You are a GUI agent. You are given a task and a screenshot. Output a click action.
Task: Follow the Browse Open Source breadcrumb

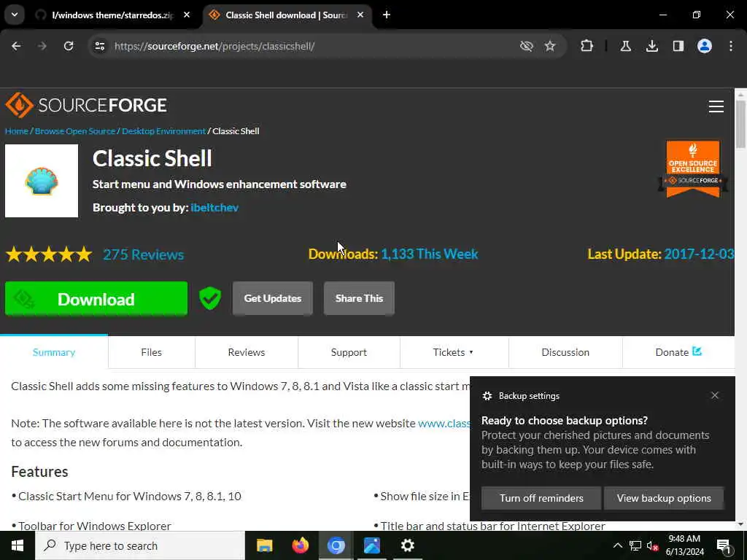point(75,131)
